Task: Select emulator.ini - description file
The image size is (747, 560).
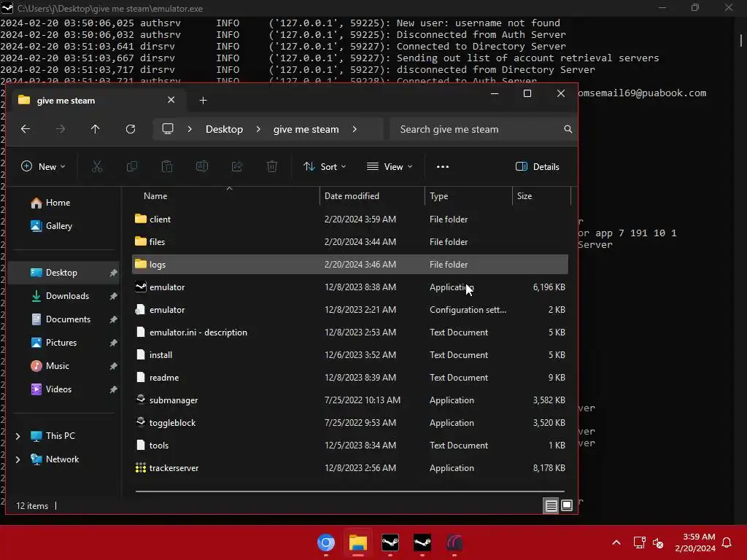Action: (350, 332)
